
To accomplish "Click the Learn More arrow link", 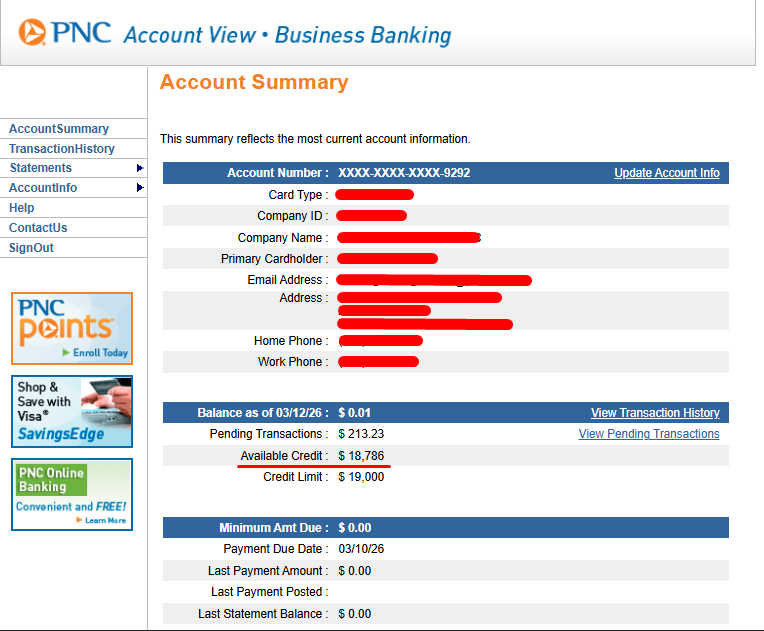I will pos(101,520).
